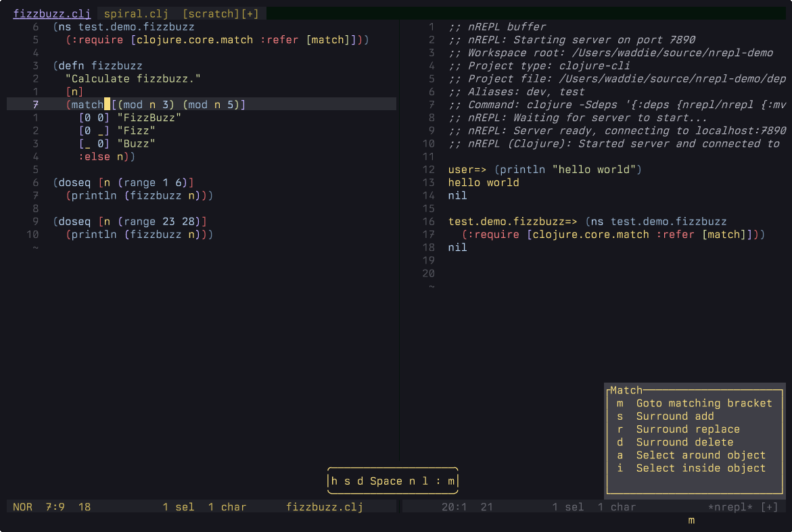Choose 'Select inside object' in Match menu
The image size is (792, 532).
coord(691,468)
